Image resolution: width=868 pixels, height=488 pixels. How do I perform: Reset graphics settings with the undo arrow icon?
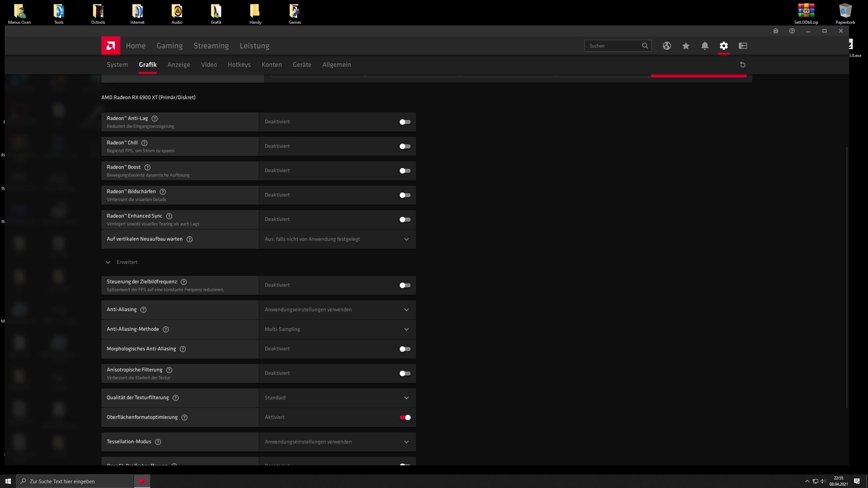pyautogui.click(x=743, y=65)
